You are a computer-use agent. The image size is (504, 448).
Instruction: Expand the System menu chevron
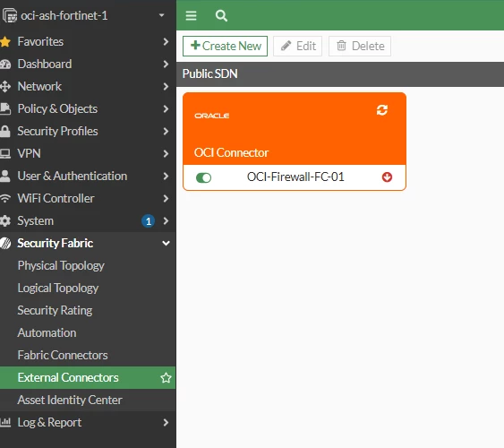tap(166, 220)
